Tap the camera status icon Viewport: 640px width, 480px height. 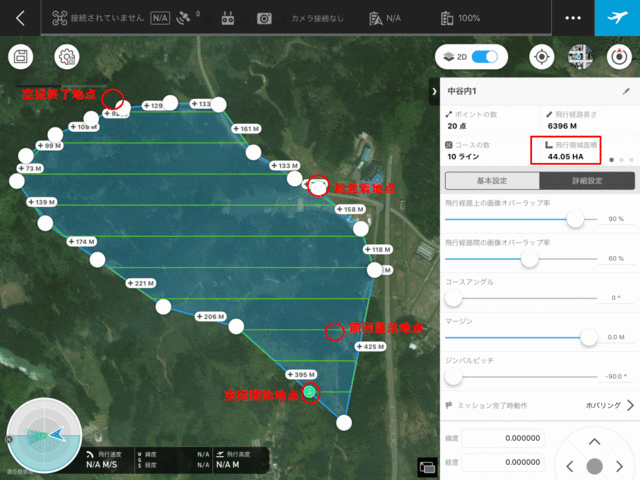(264, 18)
